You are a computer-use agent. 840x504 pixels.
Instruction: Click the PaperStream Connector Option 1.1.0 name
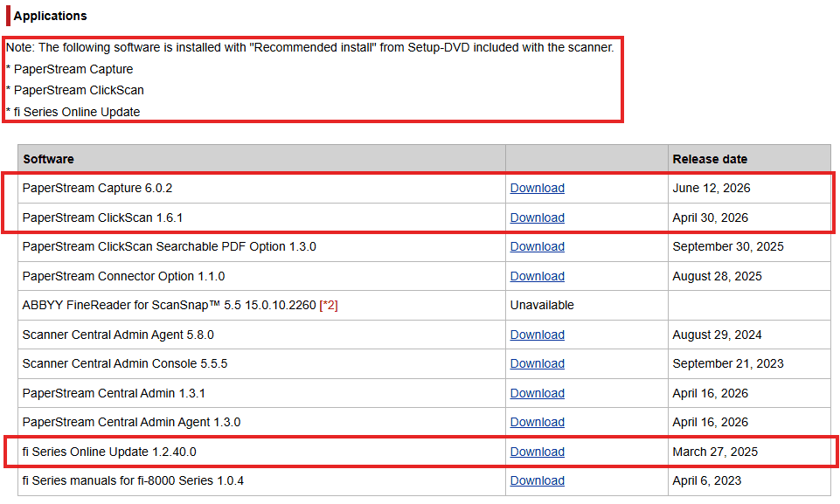tap(123, 276)
